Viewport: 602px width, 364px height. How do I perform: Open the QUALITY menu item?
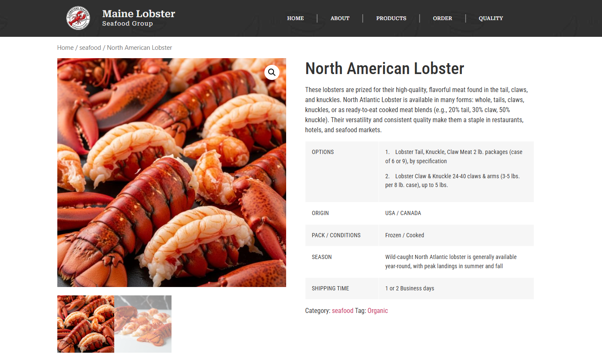[x=491, y=18]
